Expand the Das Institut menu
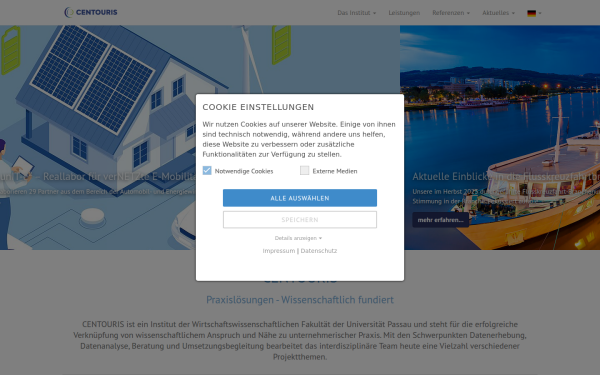This screenshot has width=600, height=375. pyautogui.click(x=357, y=13)
